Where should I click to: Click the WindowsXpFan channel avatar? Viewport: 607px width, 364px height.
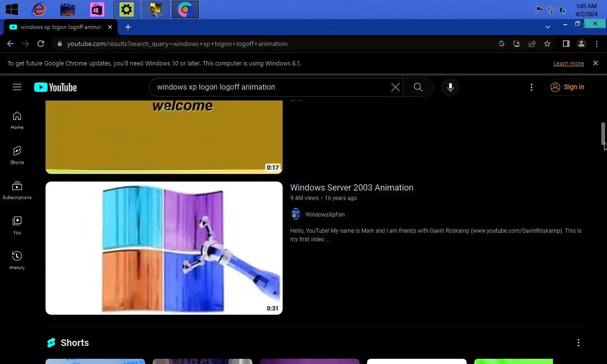pos(296,214)
